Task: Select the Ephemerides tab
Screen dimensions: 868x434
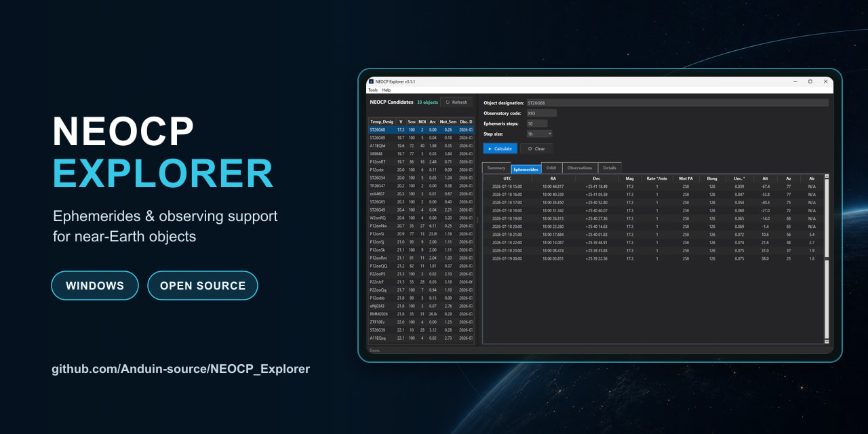Action: (x=526, y=168)
